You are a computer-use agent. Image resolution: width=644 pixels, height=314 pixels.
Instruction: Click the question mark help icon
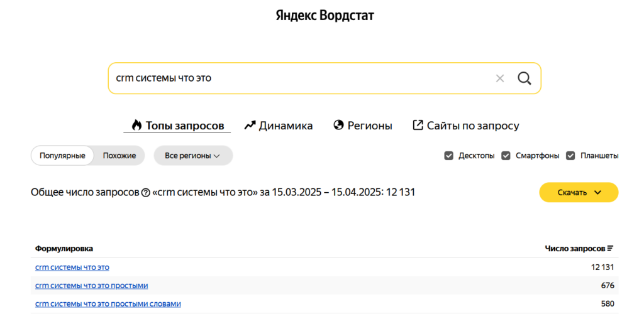point(146,193)
